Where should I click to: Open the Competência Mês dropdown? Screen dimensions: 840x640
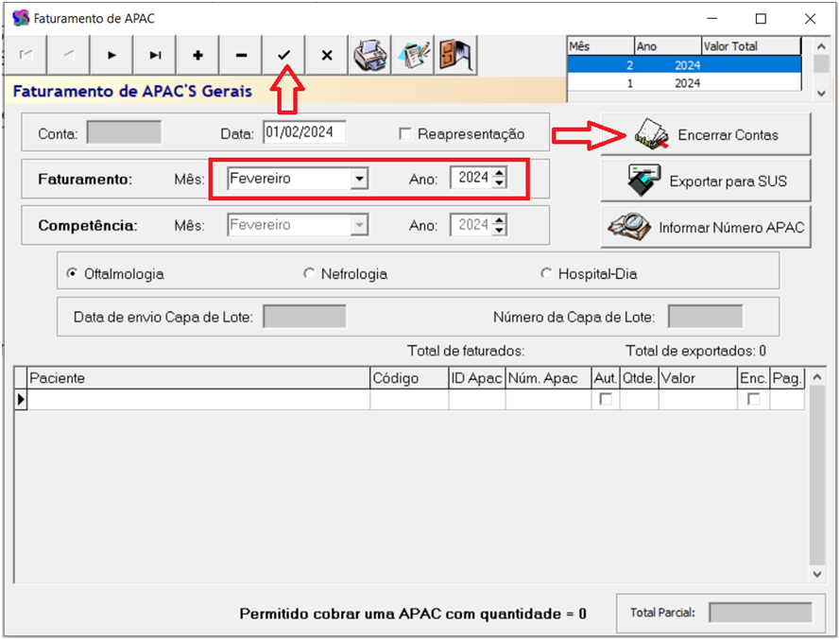pos(359,225)
